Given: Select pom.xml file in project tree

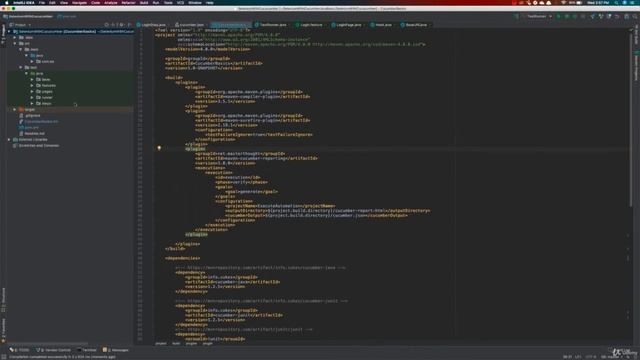Looking at the screenshot, I should 31,127.
